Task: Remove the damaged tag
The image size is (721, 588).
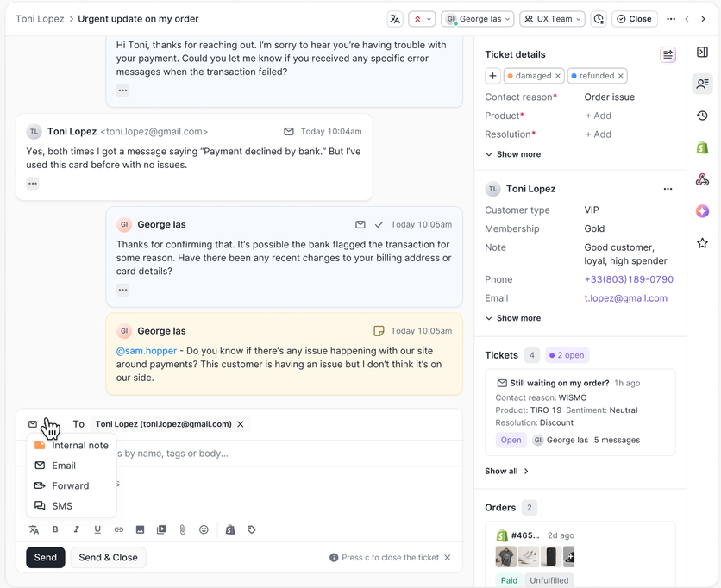Action: pyautogui.click(x=558, y=76)
